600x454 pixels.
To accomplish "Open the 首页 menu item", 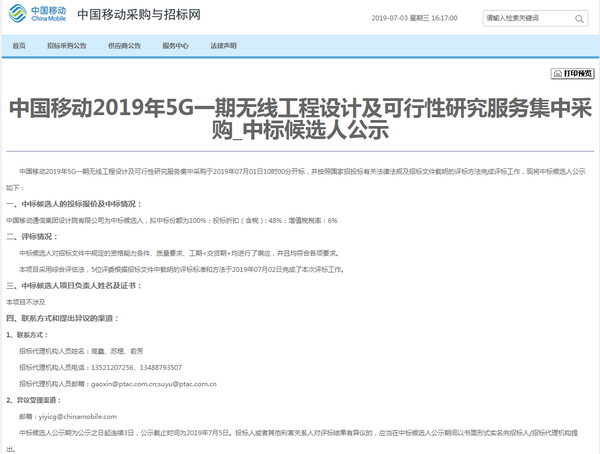I will pos(19,46).
